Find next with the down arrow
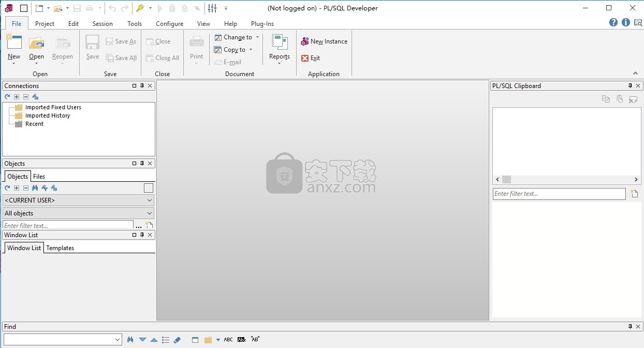The height and width of the screenshot is (348, 644). pos(142,340)
